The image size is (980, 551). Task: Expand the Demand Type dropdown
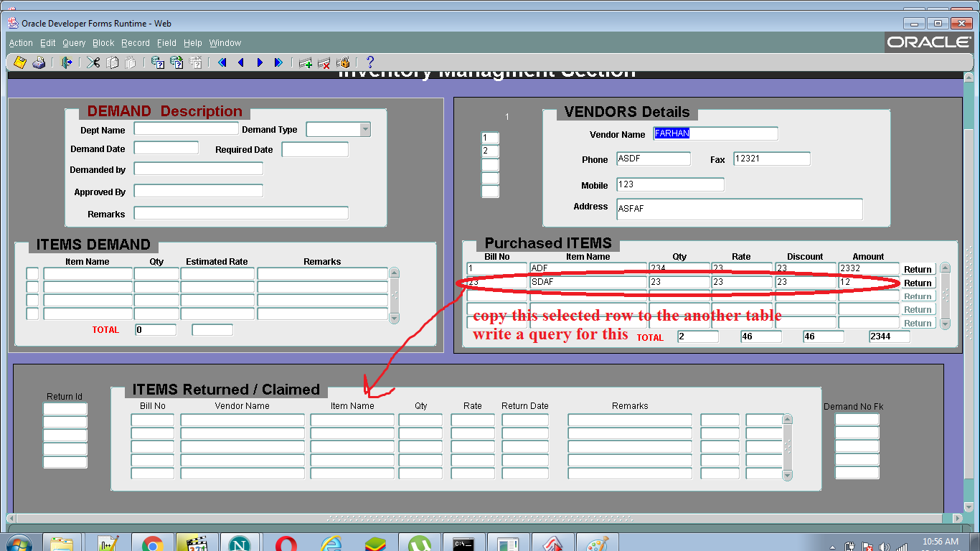point(364,129)
